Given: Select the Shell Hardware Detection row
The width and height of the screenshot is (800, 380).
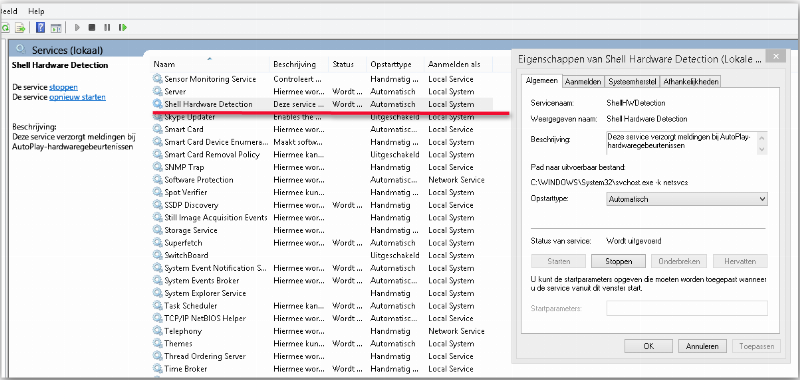Looking at the screenshot, I should point(322,104).
